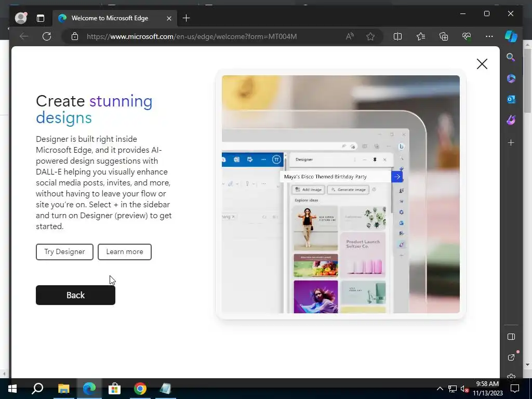Screen dimensions: 532x399
Task: Open Outlook in the sidebar
Action: coord(511,99)
